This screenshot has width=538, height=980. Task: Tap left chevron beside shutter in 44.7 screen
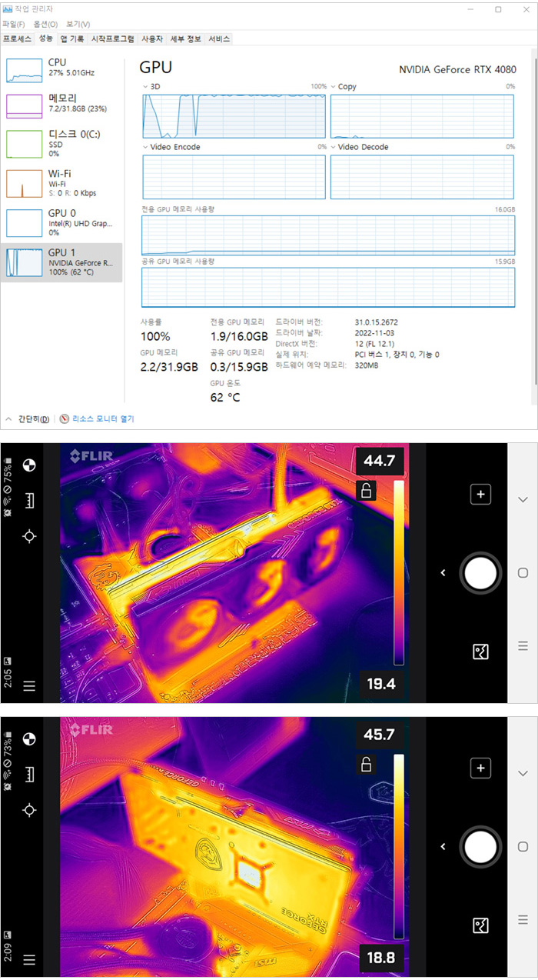(443, 572)
